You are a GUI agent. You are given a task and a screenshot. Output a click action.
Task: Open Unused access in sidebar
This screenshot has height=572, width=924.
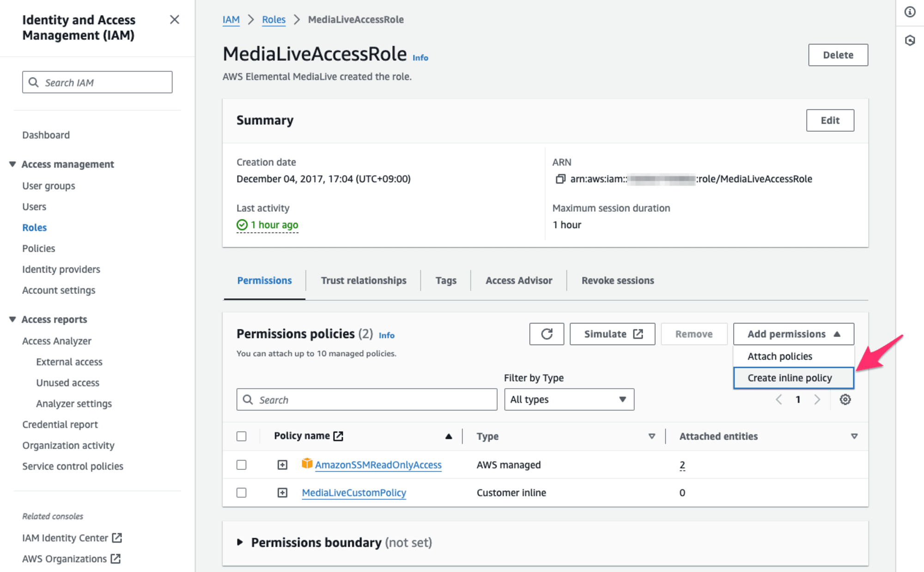click(67, 383)
